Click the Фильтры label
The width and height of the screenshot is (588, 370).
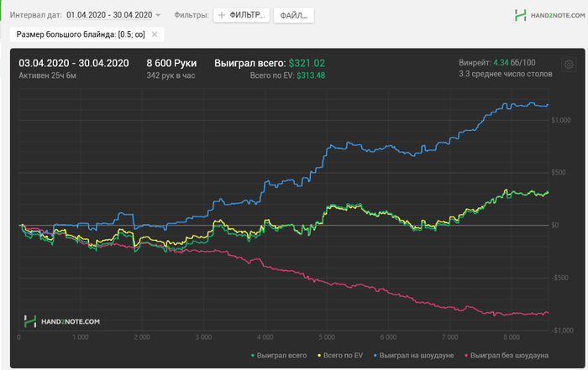(192, 15)
